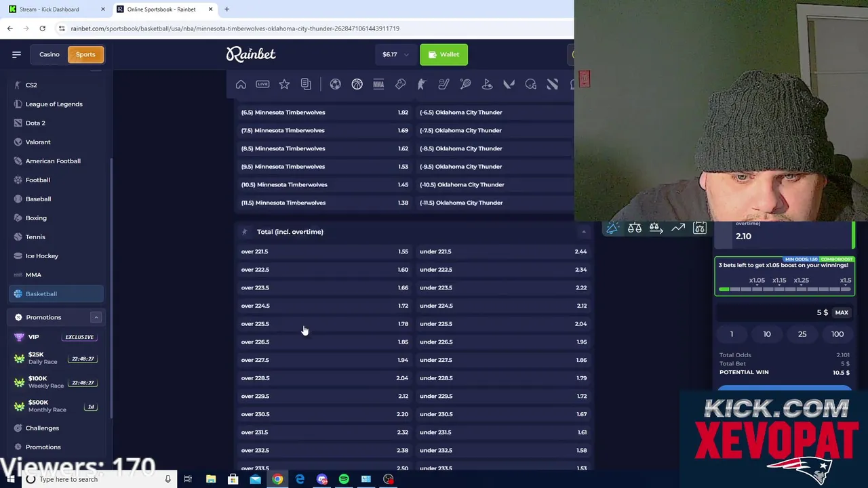The width and height of the screenshot is (868, 488).
Task: Open Challenges in the sidebar
Action: tap(56, 428)
